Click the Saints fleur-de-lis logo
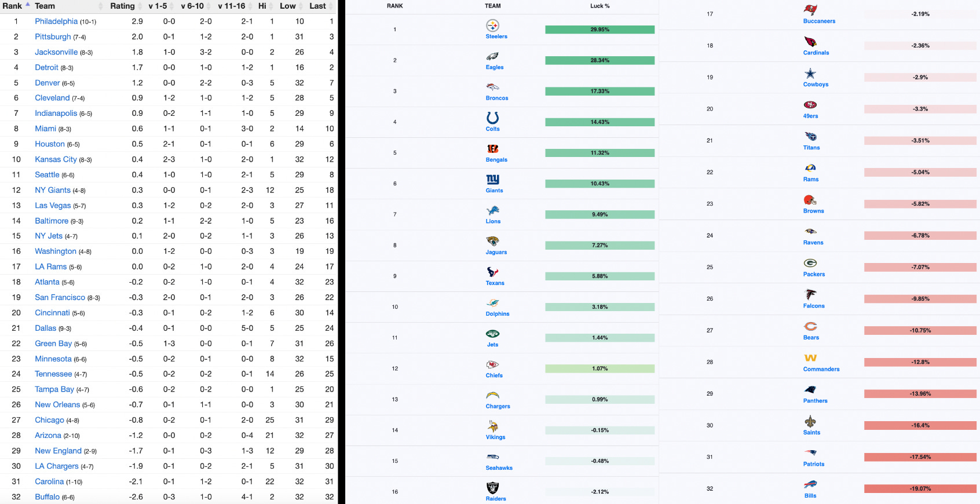980x504 pixels. coord(810,421)
